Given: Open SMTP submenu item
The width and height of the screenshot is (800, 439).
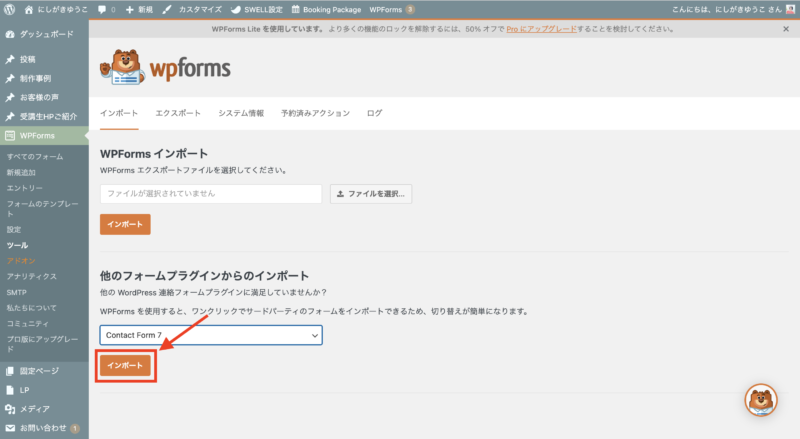Looking at the screenshot, I should (x=16, y=292).
